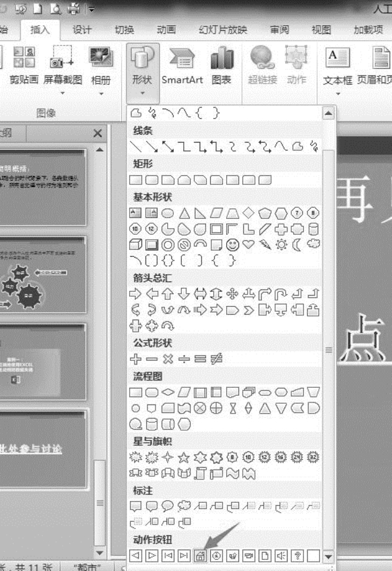Switch to the 动画 tab
392x571 pixels.
(167, 30)
